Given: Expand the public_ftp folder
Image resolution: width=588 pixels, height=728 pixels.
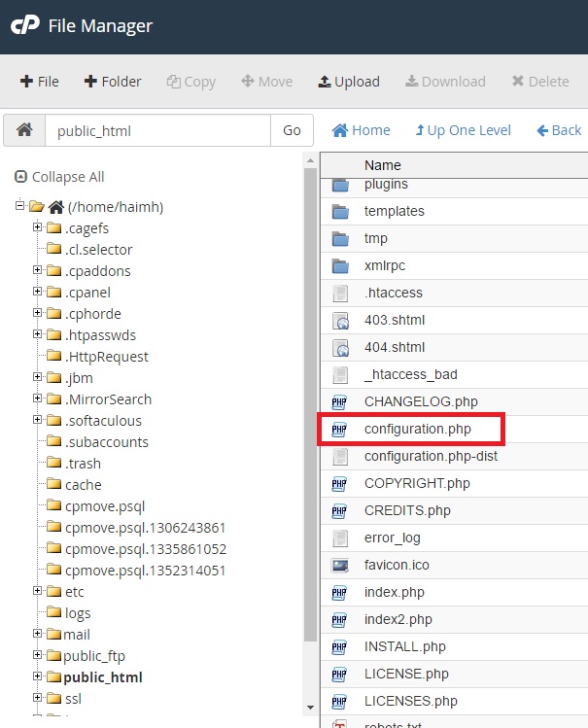Looking at the screenshot, I should pos(37,655).
